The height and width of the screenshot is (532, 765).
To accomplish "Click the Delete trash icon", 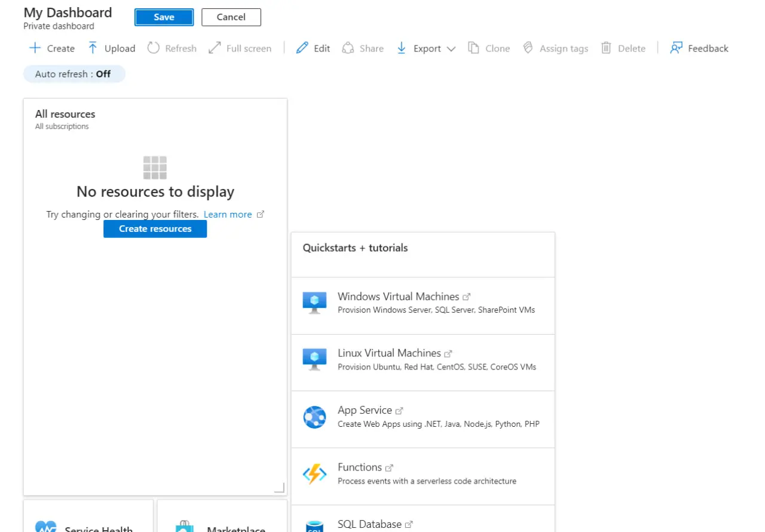I will point(606,48).
